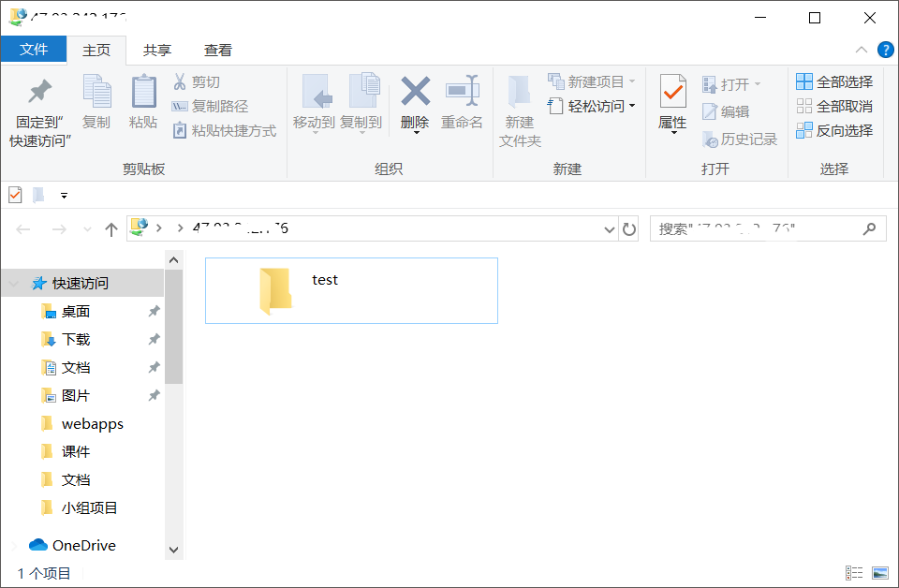Click the 全部选择 (Select all) icon

(832, 81)
